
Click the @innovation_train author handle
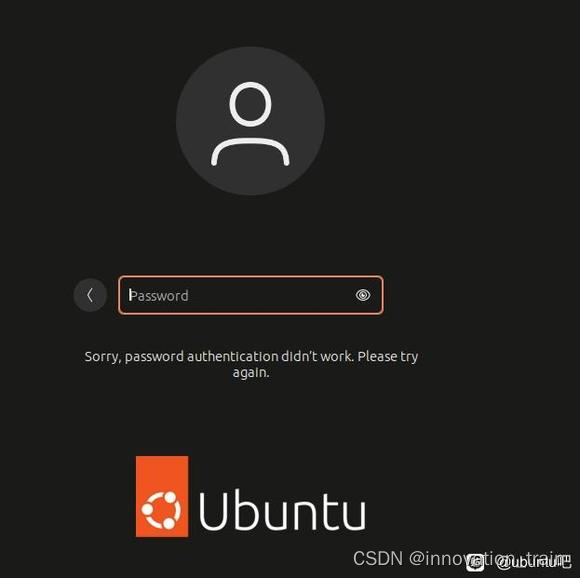click(x=490, y=558)
